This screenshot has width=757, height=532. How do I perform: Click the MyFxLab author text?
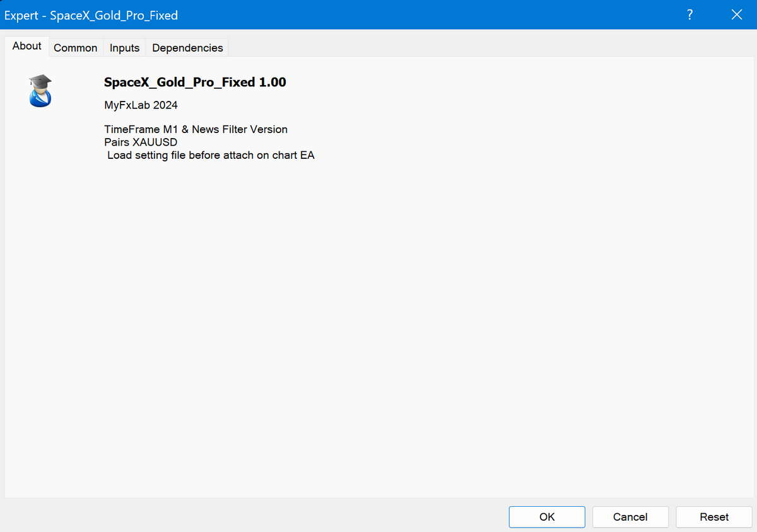click(x=127, y=105)
